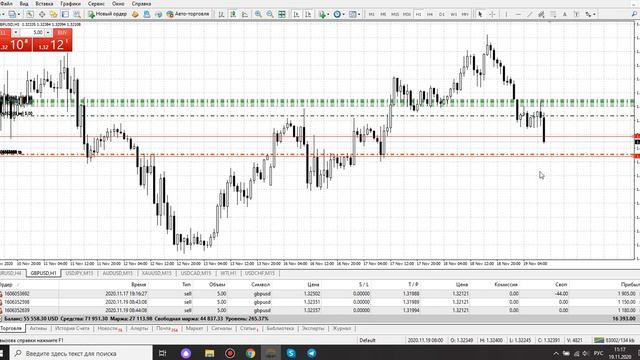Select the D1 timeframe
Image resolution: width=640 pixels, height=360 pixels.
pyautogui.click(x=442, y=14)
